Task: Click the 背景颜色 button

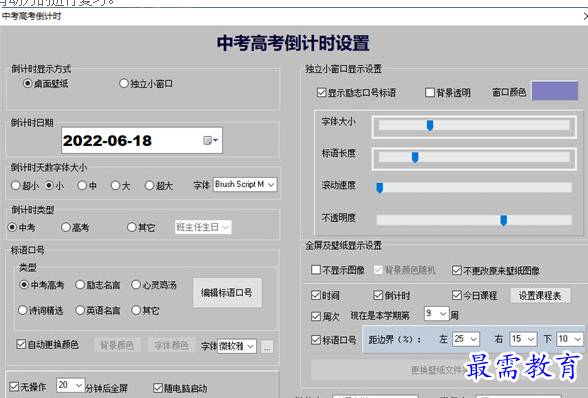Action: pos(117,345)
